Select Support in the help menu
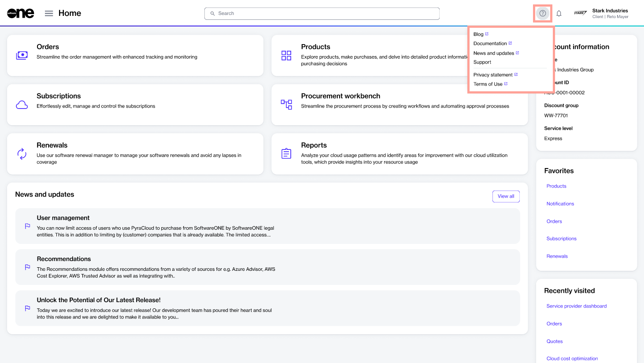The height and width of the screenshot is (363, 644). coord(482,62)
